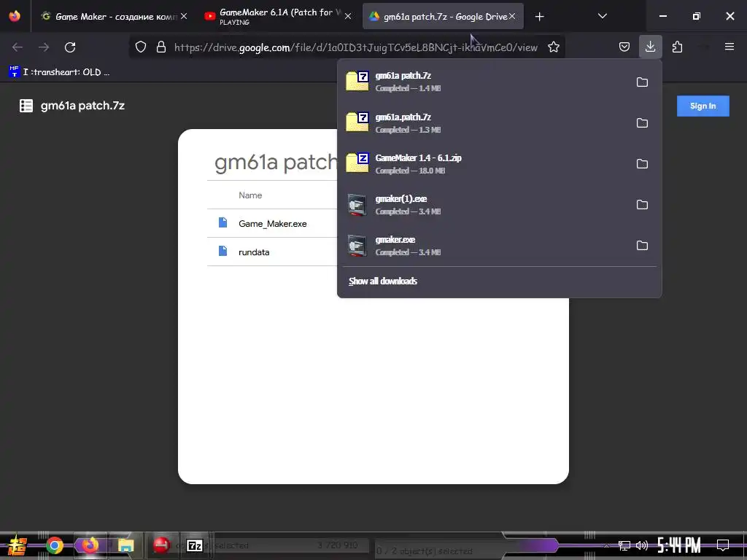The image size is (747, 560).
Task: Show gm61a patch.7z in folder
Action: point(642,82)
